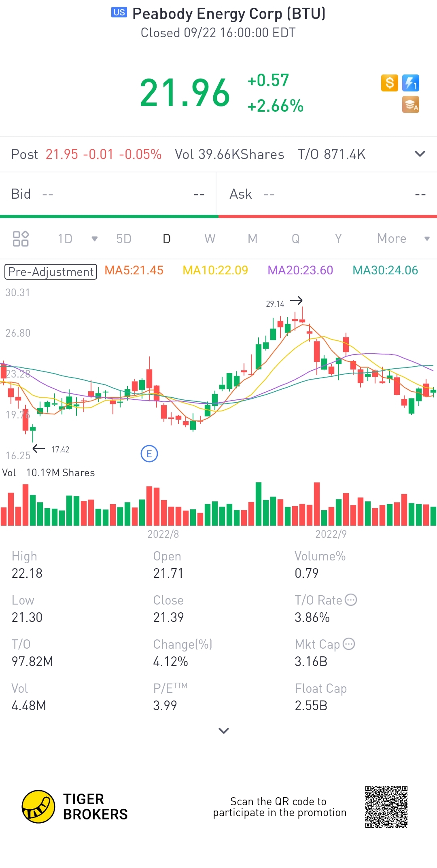The width and height of the screenshot is (437, 868).
Task: Switch to the 5D chart tab
Action: click(124, 239)
